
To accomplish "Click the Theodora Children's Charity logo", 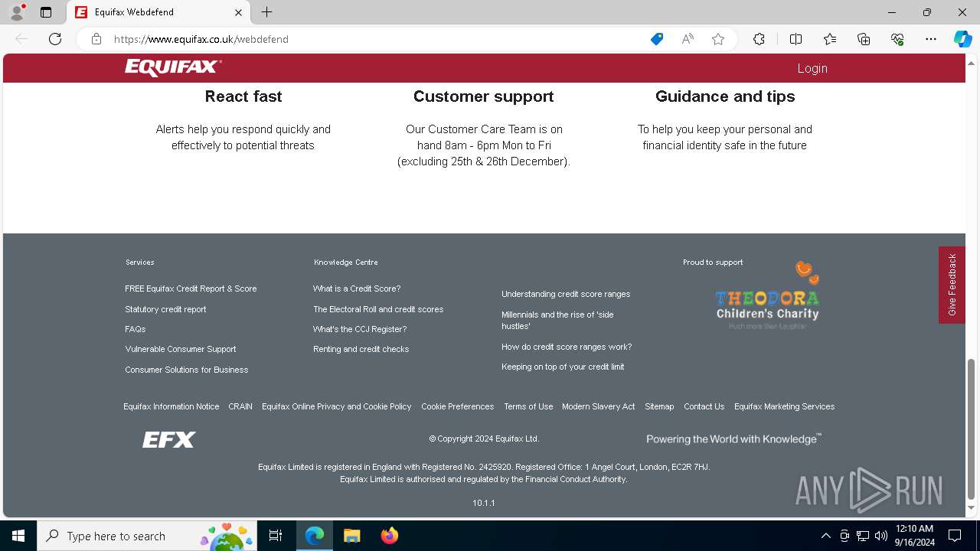I will click(767, 296).
